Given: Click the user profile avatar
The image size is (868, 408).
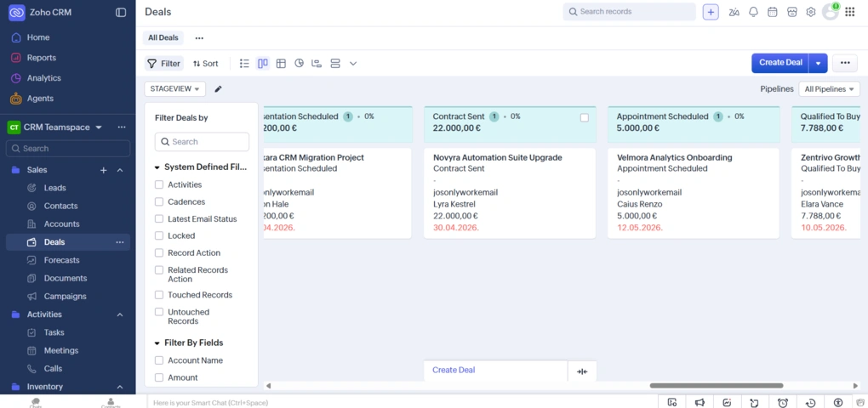Looking at the screenshot, I should 831,12.
